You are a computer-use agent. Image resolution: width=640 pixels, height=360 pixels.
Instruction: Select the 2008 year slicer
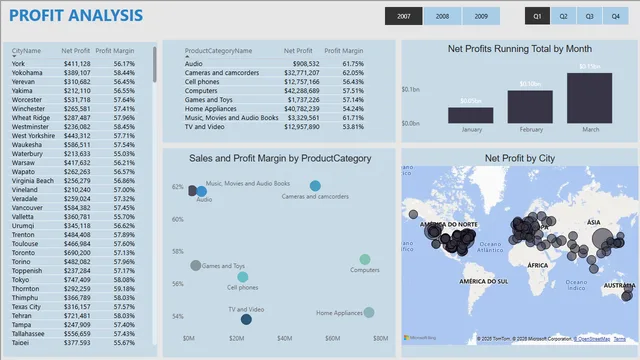(x=442, y=16)
